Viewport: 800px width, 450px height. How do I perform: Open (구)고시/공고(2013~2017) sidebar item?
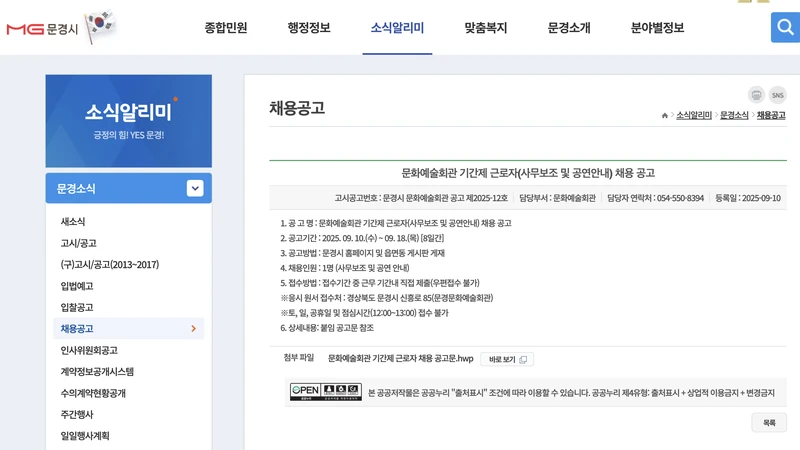click(110, 264)
